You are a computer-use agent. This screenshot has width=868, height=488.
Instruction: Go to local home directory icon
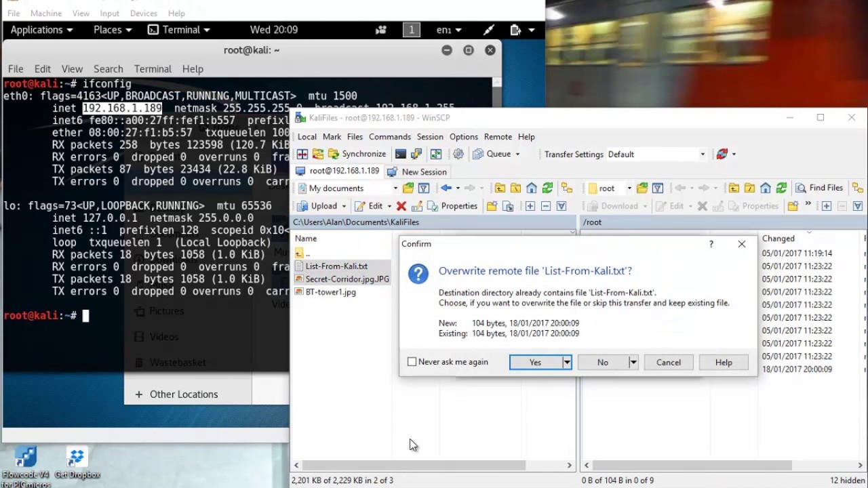tap(532, 188)
